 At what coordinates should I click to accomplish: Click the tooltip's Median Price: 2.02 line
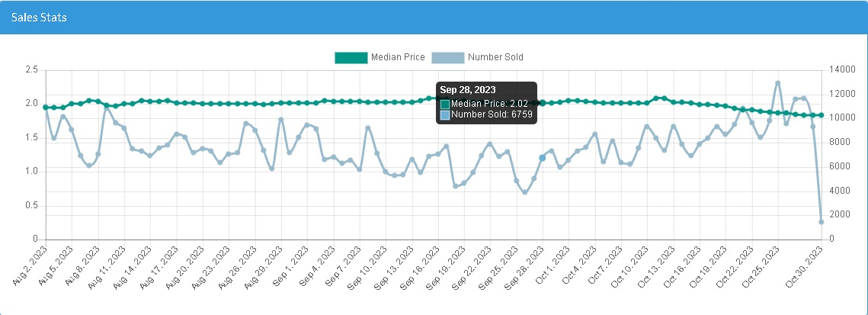coord(489,103)
